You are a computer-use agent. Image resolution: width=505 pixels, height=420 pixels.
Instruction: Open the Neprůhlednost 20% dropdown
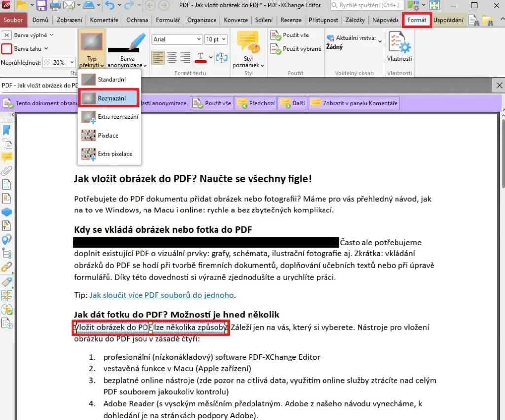[60, 62]
